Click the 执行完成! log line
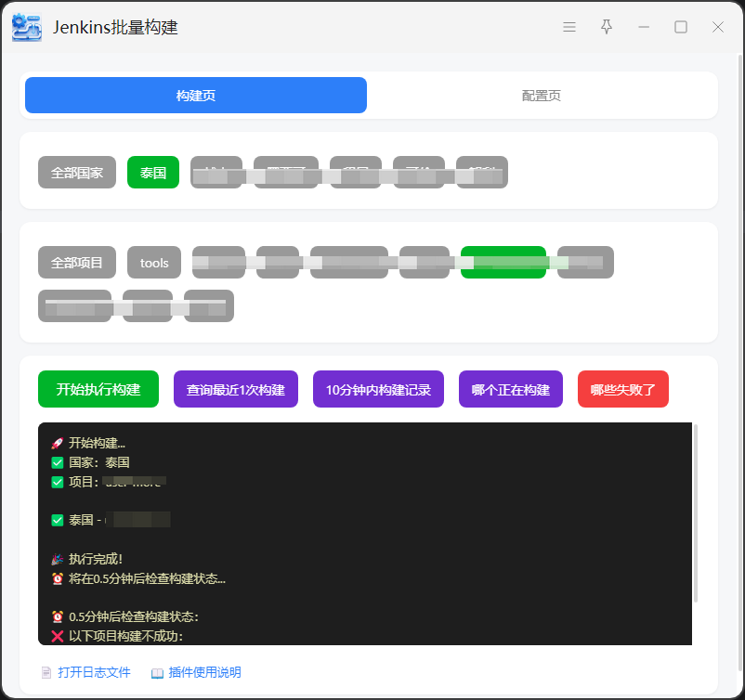The height and width of the screenshot is (700, 745). coord(87,559)
